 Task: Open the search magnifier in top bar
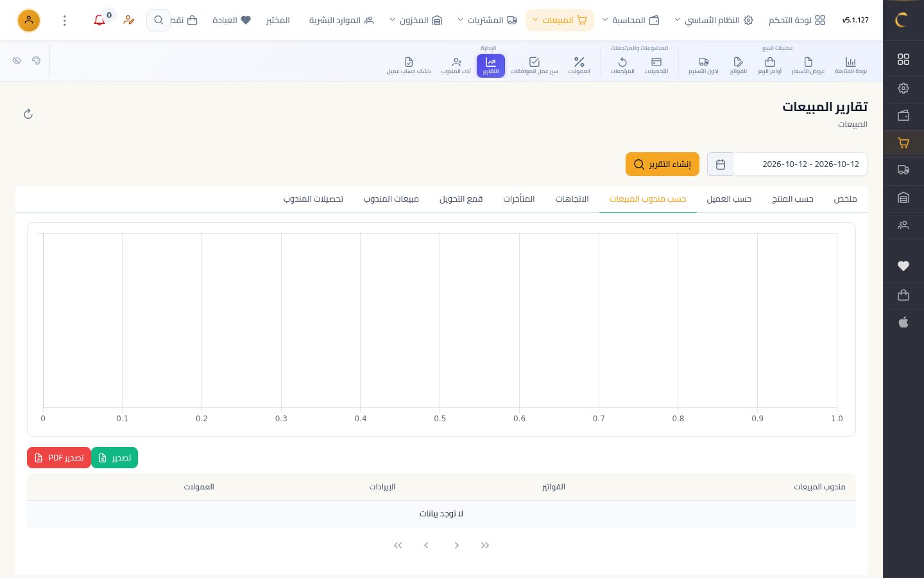[x=158, y=21]
